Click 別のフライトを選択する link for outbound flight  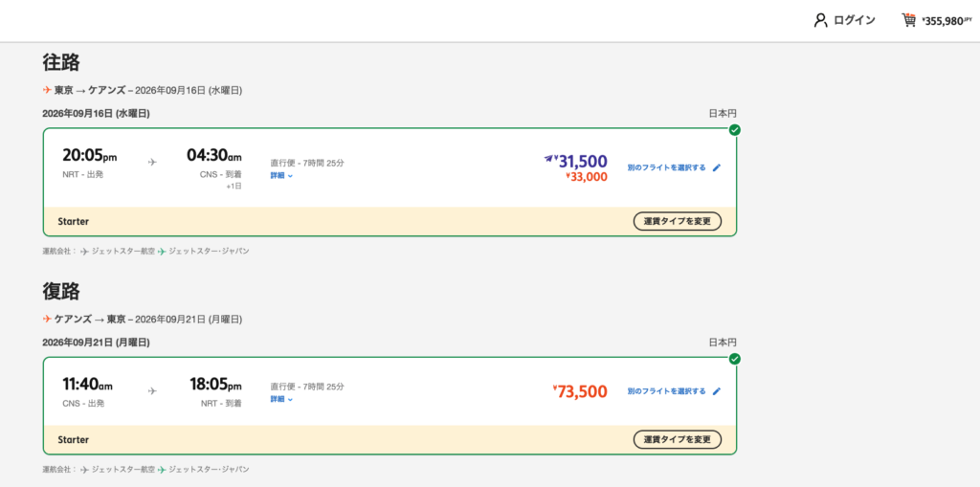[666, 167]
